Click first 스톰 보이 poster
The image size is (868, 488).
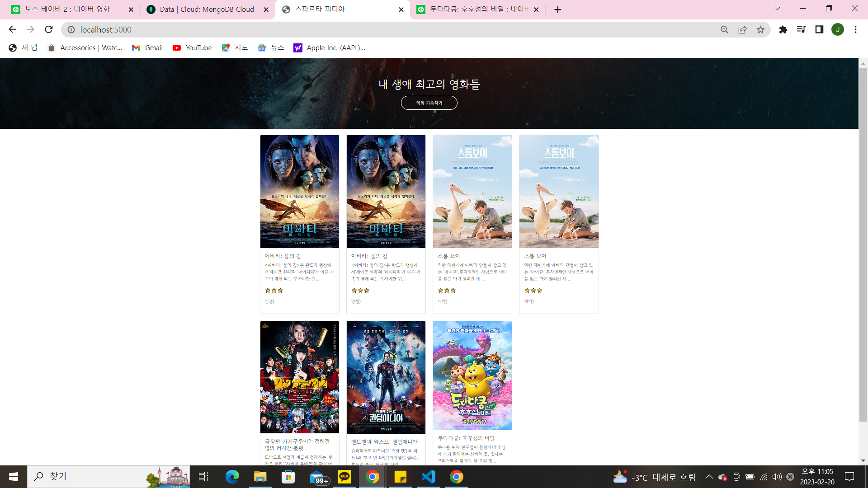(472, 191)
